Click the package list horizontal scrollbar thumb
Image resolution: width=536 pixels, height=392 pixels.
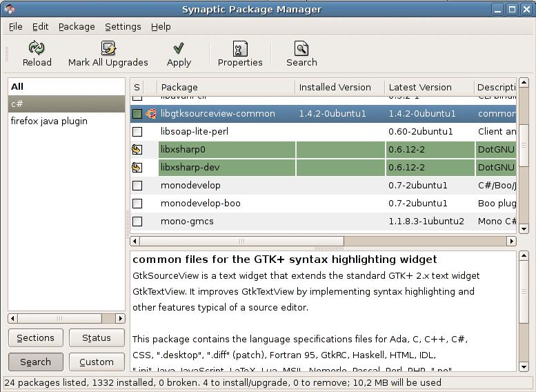(x=241, y=241)
